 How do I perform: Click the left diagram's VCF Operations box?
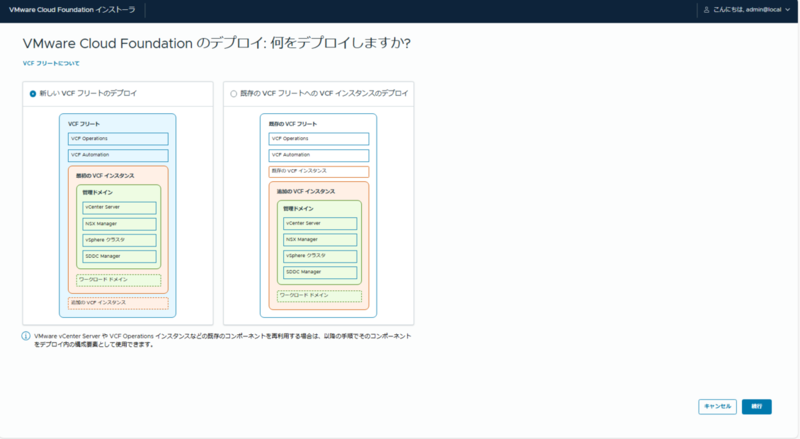click(x=118, y=139)
